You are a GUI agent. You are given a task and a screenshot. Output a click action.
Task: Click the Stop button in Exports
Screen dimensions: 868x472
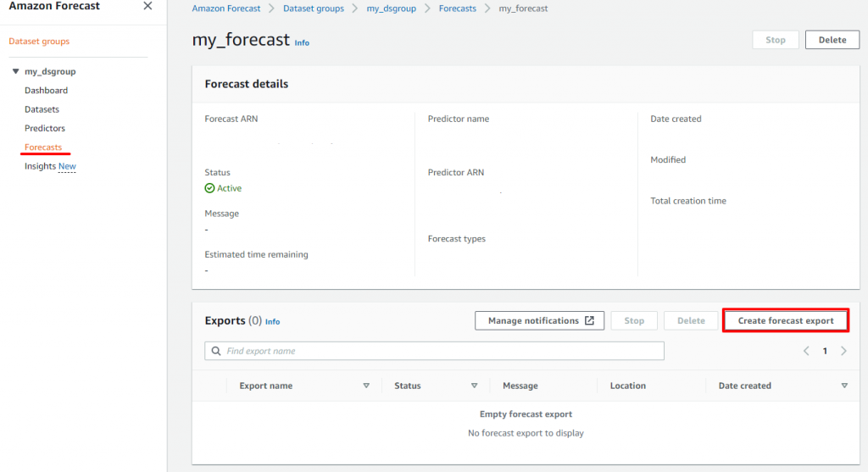[634, 320]
